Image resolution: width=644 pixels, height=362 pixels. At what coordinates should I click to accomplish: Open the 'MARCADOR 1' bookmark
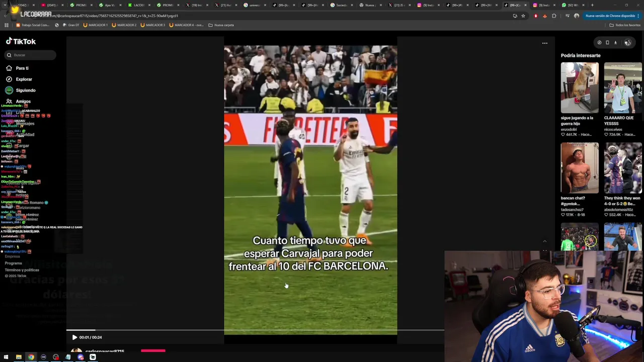click(95, 25)
